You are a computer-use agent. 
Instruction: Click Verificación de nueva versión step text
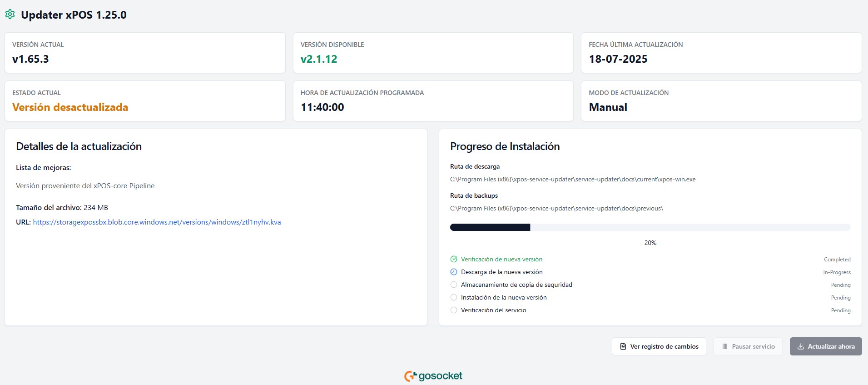tap(502, 259)
